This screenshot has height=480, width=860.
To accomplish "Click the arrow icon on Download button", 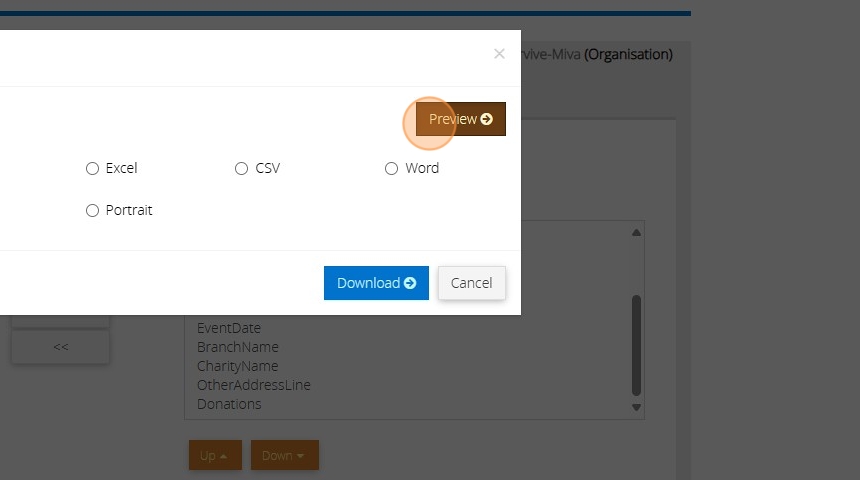I will [x=410, y=283].
